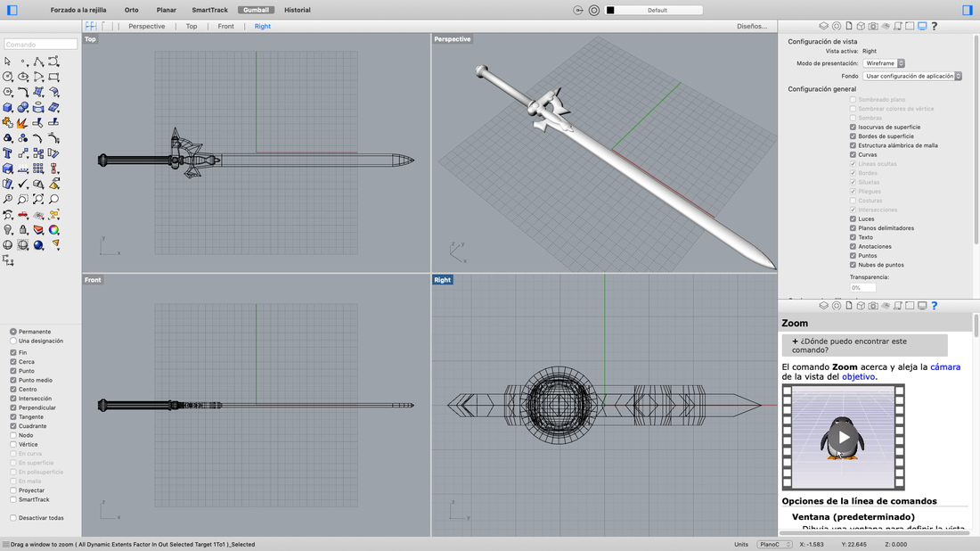Switch to the Front view tab
The height and width of the screenshot is (551, 980).
pos(225,26)
